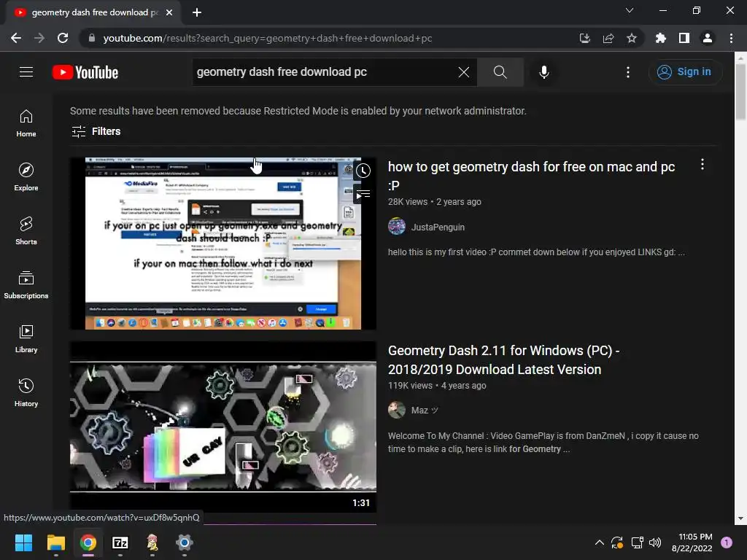The height and width of the screenshot is (560, 747).
Task: Open Chrome extensions puzzle icon
Action: point(660,38)
